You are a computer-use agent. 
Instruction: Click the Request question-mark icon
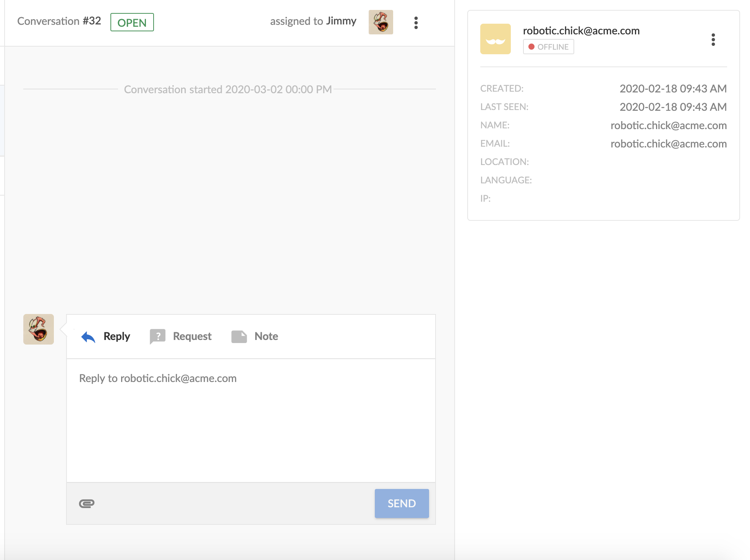157,337
